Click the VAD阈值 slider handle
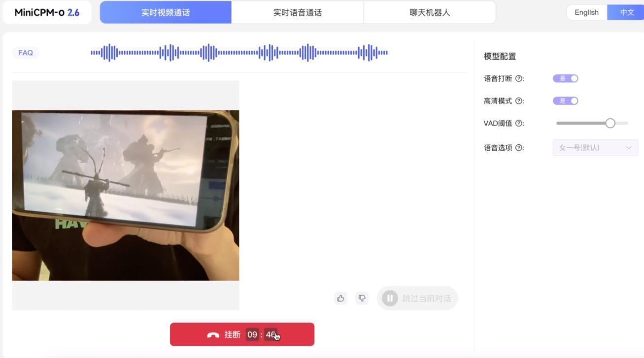 (610, 123)
